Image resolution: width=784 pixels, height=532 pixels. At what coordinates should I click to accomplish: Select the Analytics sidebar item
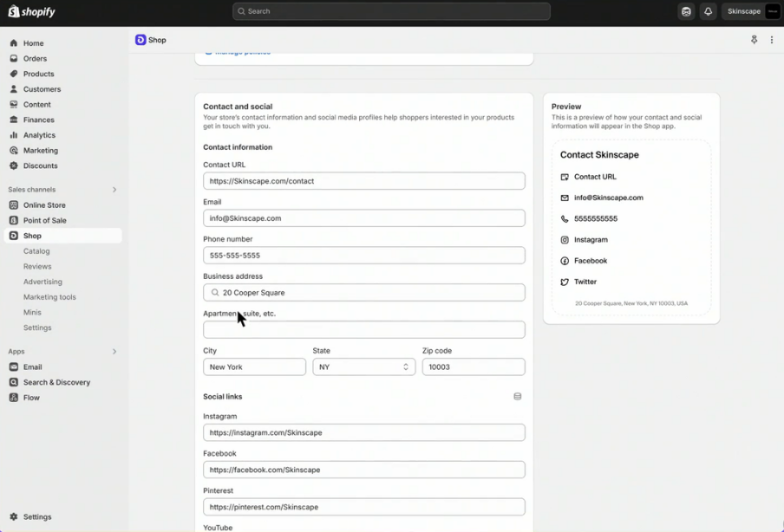(39, 135)
